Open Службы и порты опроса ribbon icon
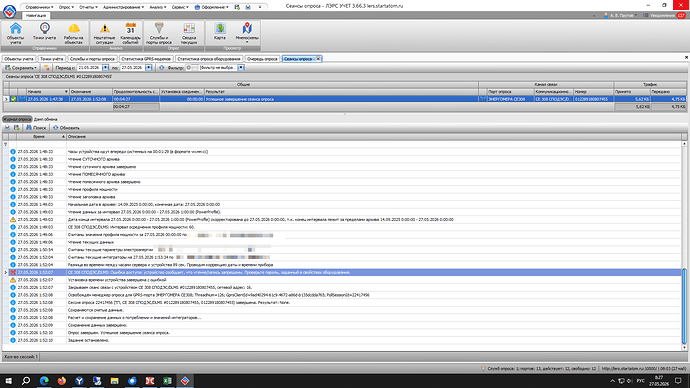Screen dimensions: 690x388 (x=159, y=33)
